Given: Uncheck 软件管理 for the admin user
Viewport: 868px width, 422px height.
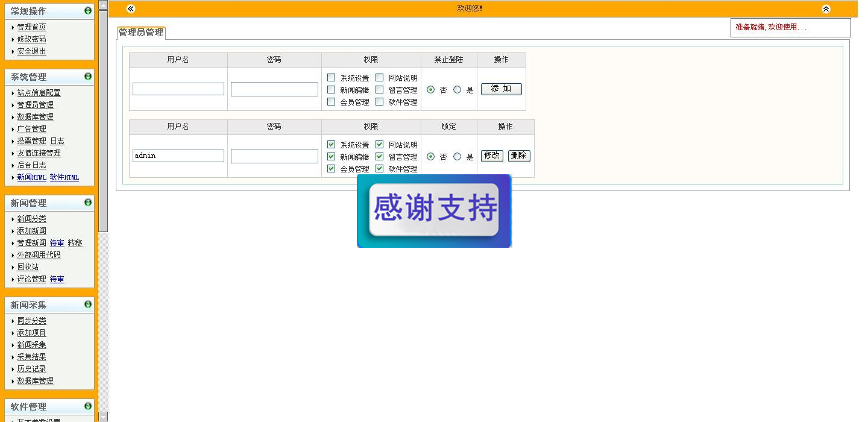Looking at the screenshot, I should pos(379,169).
